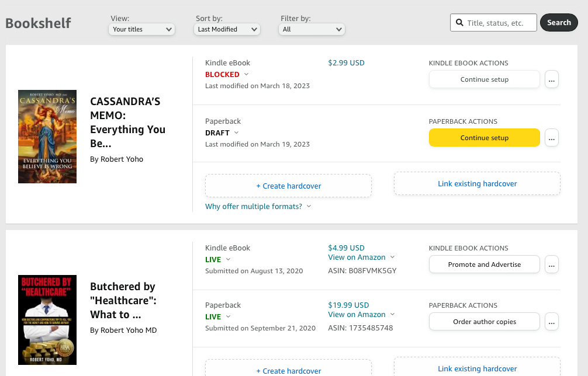Open the View 'Your titles' dropdown
This screenshot has width=588, height=376.
tap(142, 29)
